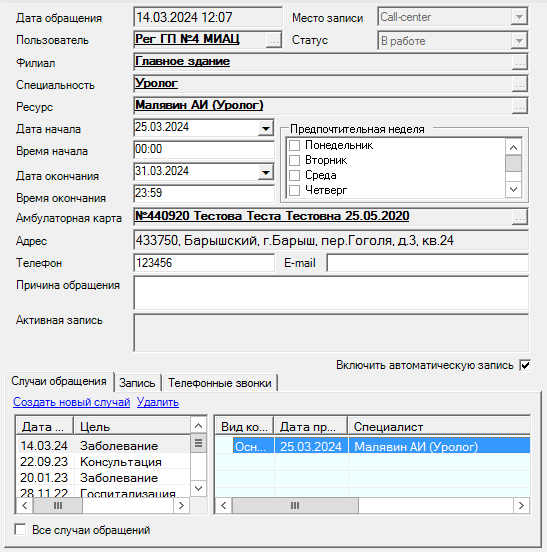Open the Пользователь browse ellipsis button
Screen dimensions: 547x552
[274, 40]
